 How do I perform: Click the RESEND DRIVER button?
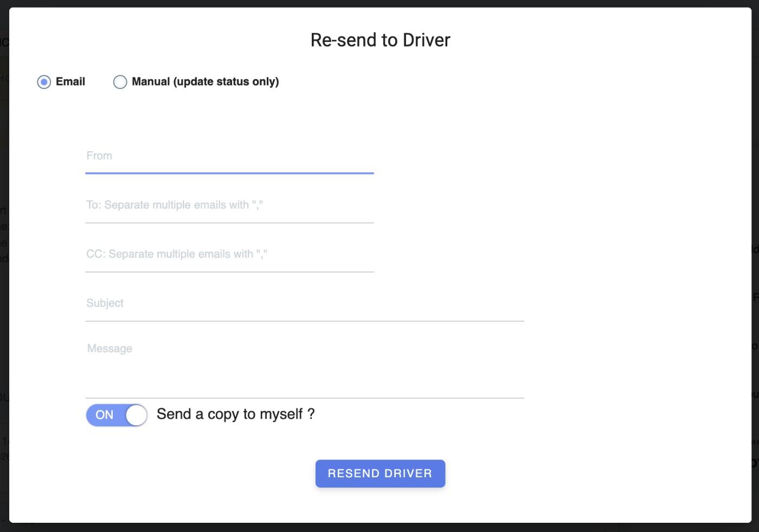click(380, 473)
